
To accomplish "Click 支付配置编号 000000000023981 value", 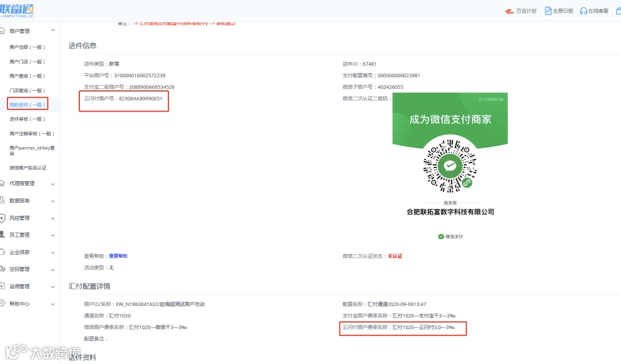I will [x=398, y=75].
